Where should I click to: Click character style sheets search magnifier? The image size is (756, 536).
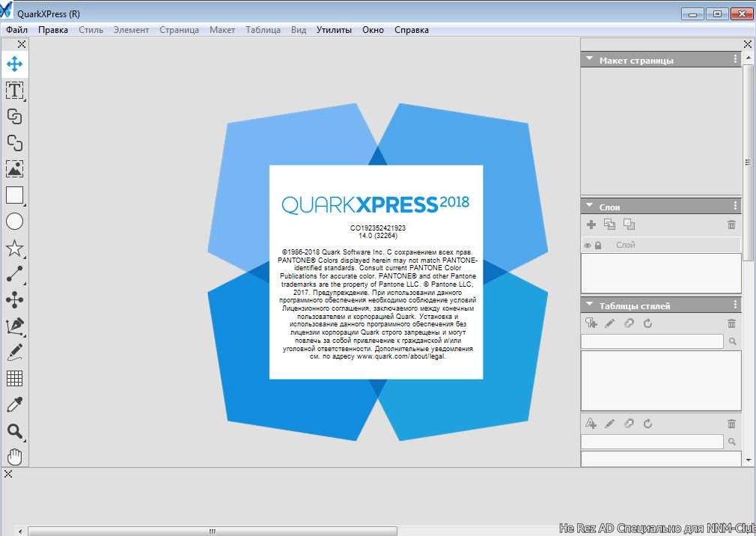(x=732, y=442)
